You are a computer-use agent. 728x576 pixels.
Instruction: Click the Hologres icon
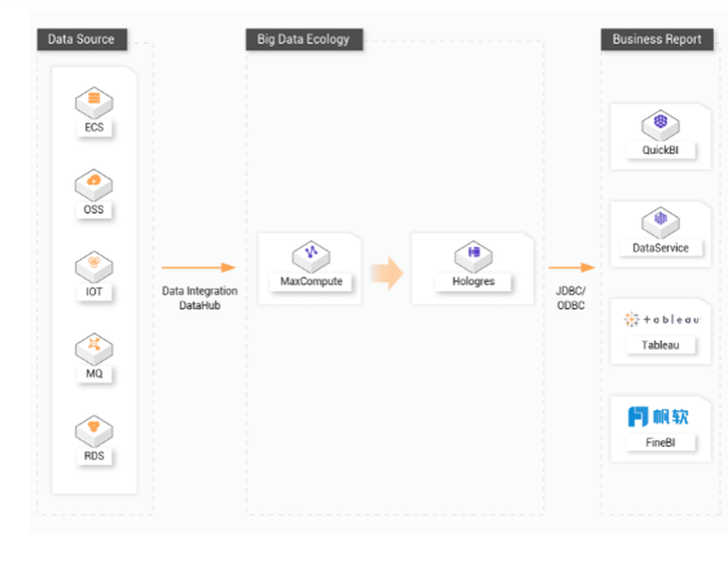pyautogui.click(x=473, y=254)
